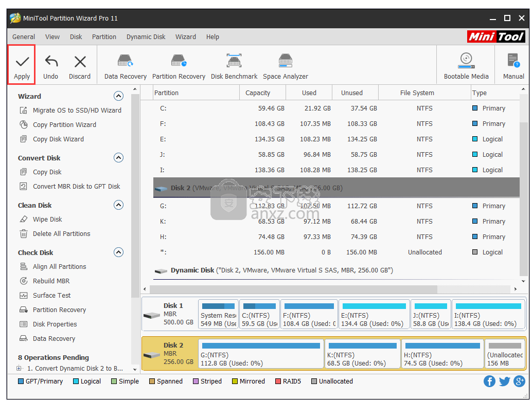Collapse the Check Disk section

[x=118, y=252]
